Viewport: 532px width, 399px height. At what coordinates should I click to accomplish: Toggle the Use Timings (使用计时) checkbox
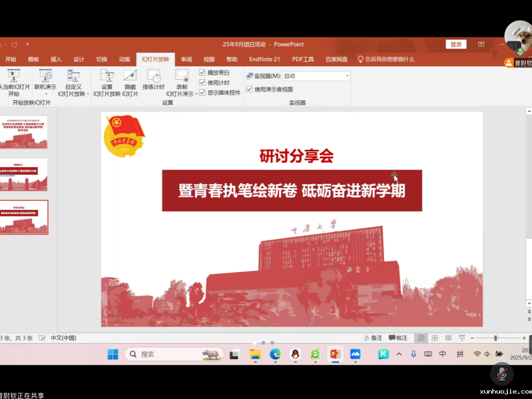coord(202,82)
